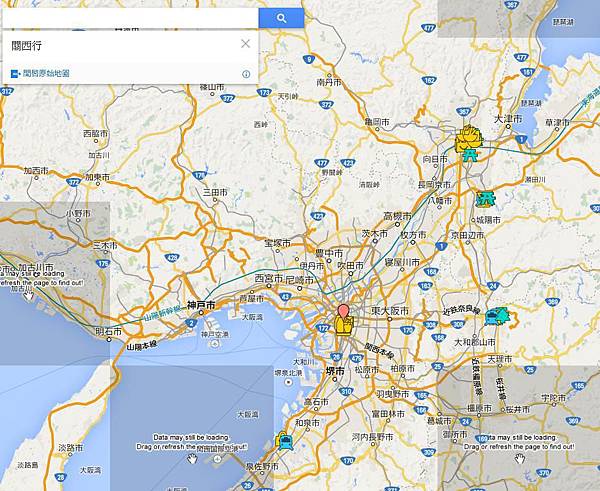
Task: Click the route 477 shield near top right
Action: click(429, 28)
